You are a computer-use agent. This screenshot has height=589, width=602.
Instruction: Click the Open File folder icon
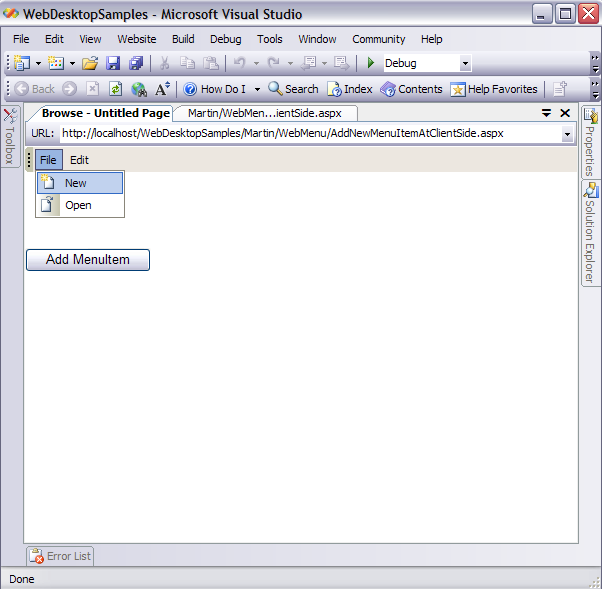coord(90,63)
